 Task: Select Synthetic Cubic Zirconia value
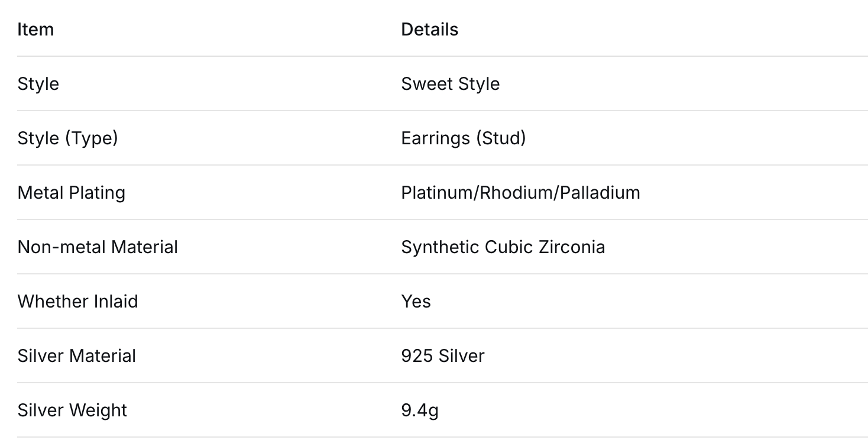503,247
